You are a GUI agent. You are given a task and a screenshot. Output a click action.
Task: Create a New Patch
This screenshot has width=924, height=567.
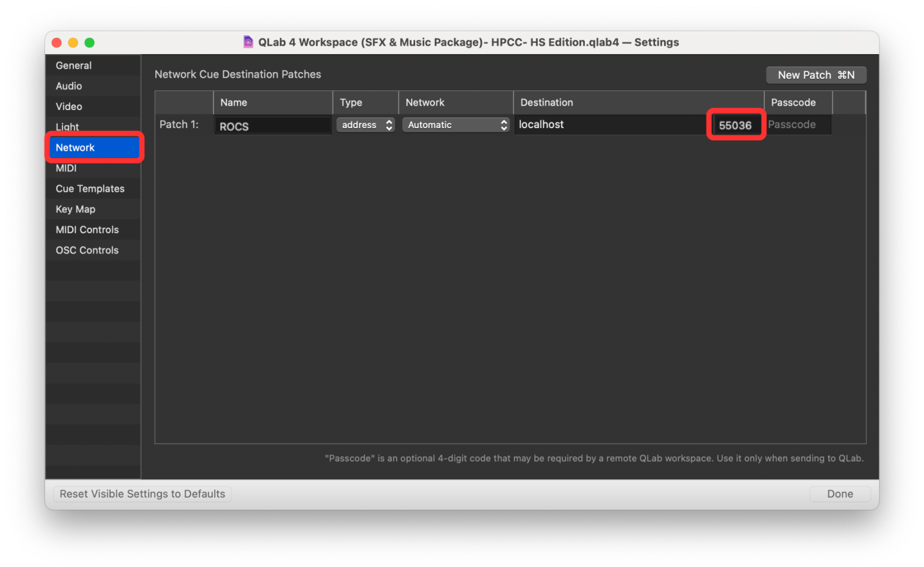click(x=816, y=75)
